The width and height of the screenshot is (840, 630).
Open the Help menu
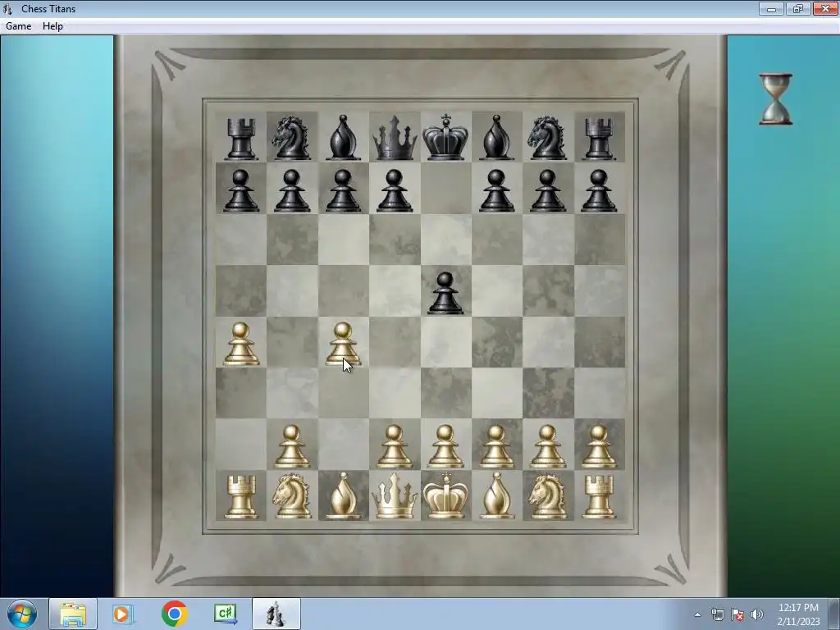(52, 25)
